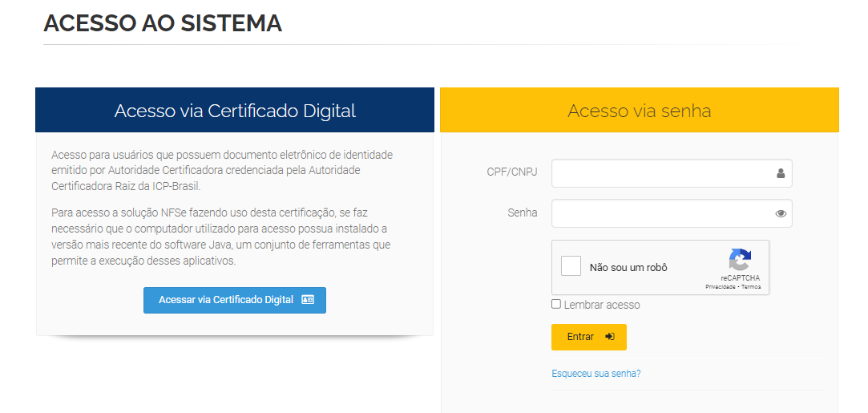Viewport: 868px width, 413px height.
Task: Open the reCAPTCHA Termos link
Action: (x=751, y=287)
